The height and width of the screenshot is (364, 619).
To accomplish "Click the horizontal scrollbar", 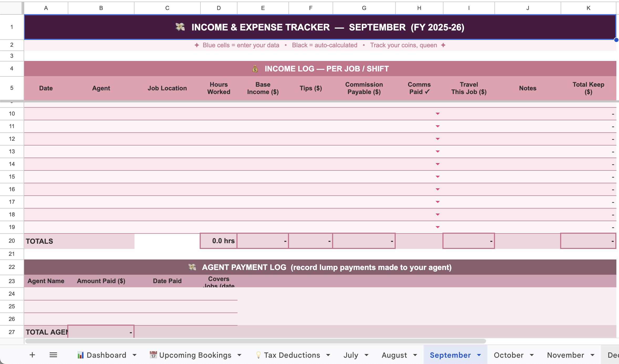I will (x=255, y=341).
